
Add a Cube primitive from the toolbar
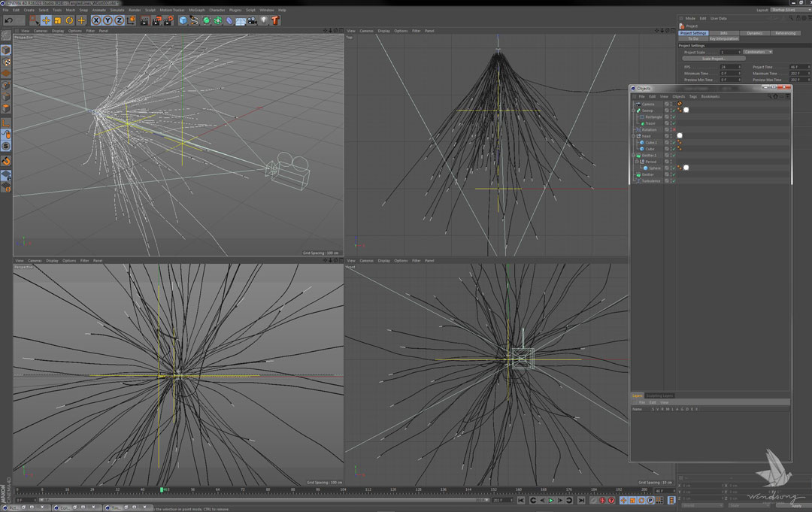183,20
